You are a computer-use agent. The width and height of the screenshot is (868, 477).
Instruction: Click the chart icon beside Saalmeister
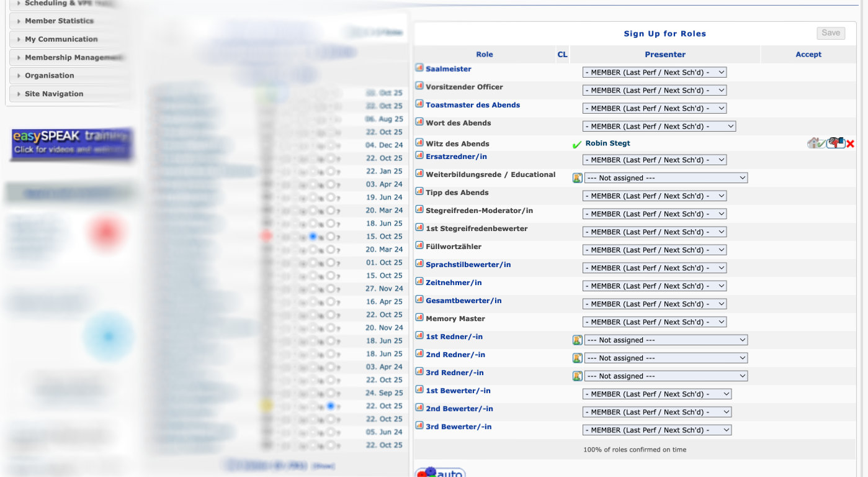419,68
